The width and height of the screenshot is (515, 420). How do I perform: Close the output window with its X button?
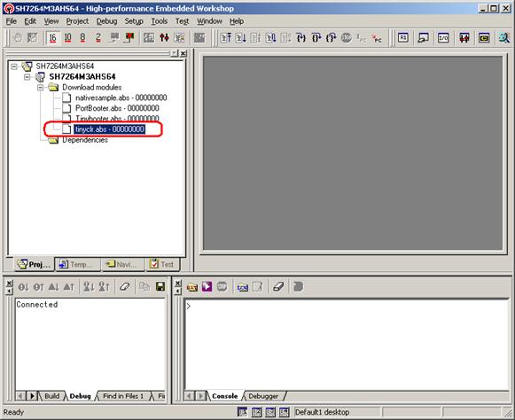tap(10, 283)
